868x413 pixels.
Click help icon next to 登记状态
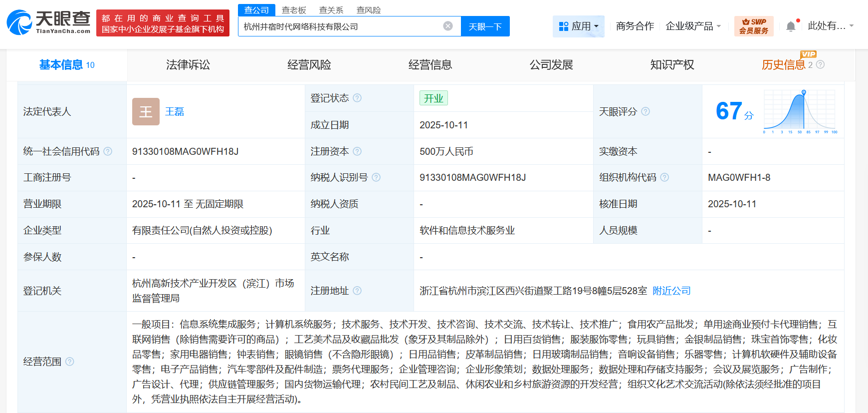pyautogui.click(x=357, y=98)
